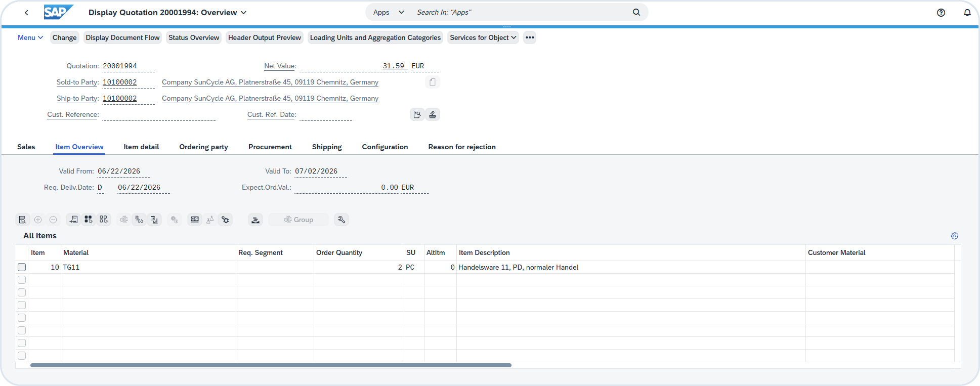980x386 pixels.
Task: Click the wrench tool icon
Action: pyautogui.click(x=342, y=220)
